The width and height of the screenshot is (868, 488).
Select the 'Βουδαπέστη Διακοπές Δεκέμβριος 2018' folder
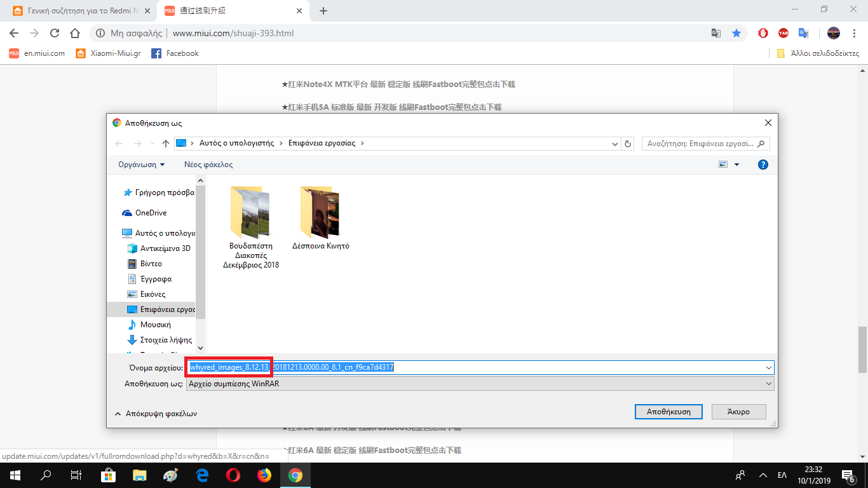tap(251, 227)
